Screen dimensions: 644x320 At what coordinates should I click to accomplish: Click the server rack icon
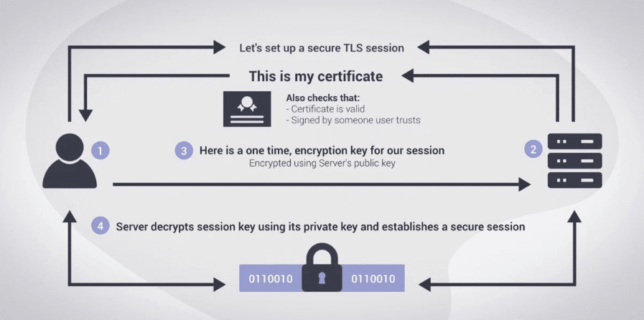click(x=574, y=161)
